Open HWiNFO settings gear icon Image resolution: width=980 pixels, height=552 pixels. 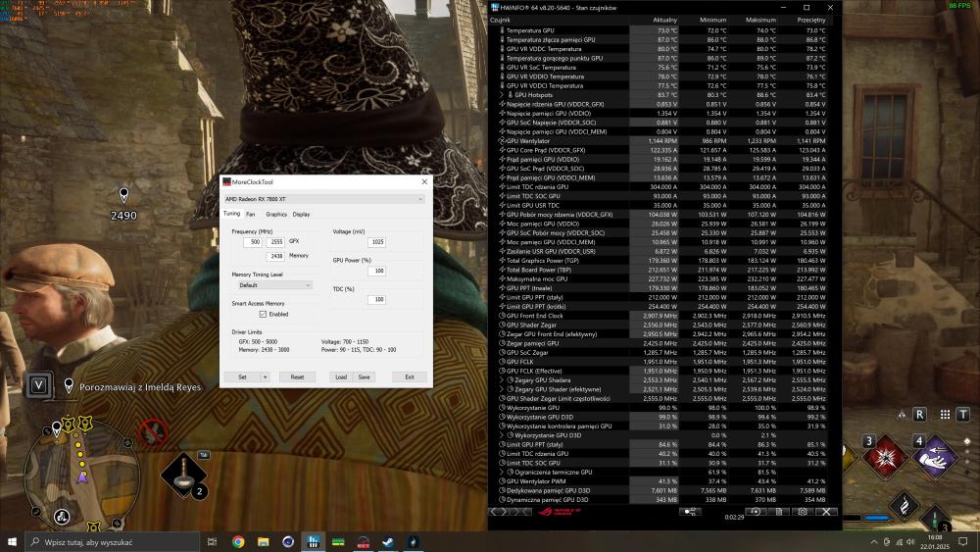pyautogui.click(x=803, y=511)
